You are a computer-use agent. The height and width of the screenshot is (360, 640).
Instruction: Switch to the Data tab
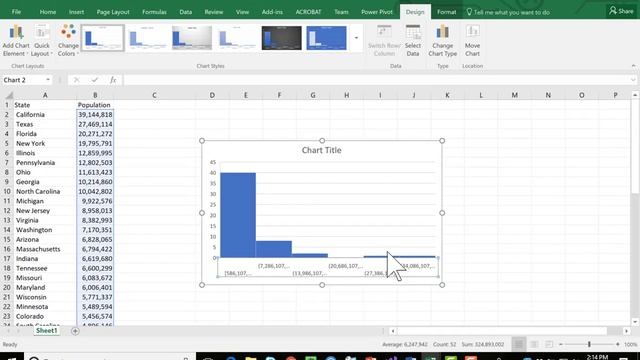(x=185, y=12)
